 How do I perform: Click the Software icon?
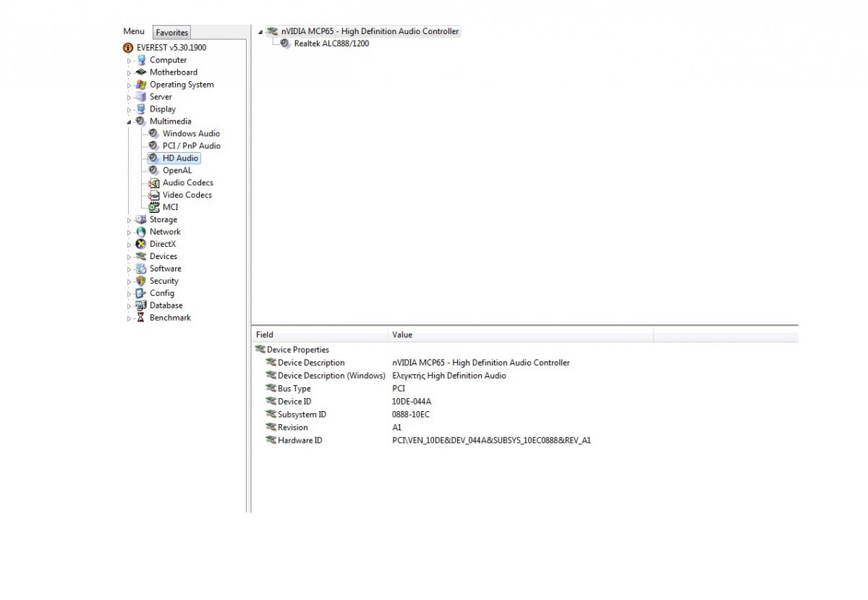point(142,269)
